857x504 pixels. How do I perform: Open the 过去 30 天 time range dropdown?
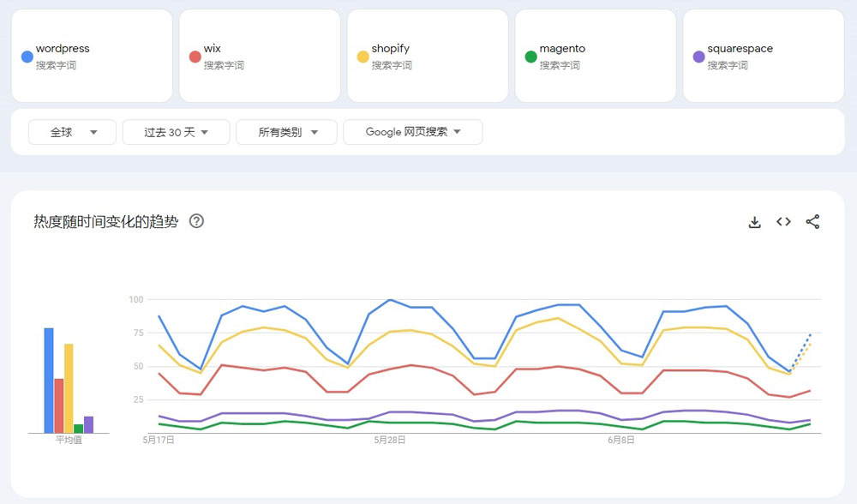(x=176, y=132)
